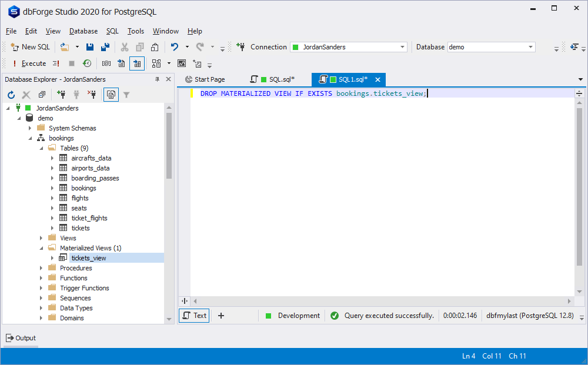Open the Database combo box showing demo
This screenshot has height=365, width=588.
tap(491, 47)
